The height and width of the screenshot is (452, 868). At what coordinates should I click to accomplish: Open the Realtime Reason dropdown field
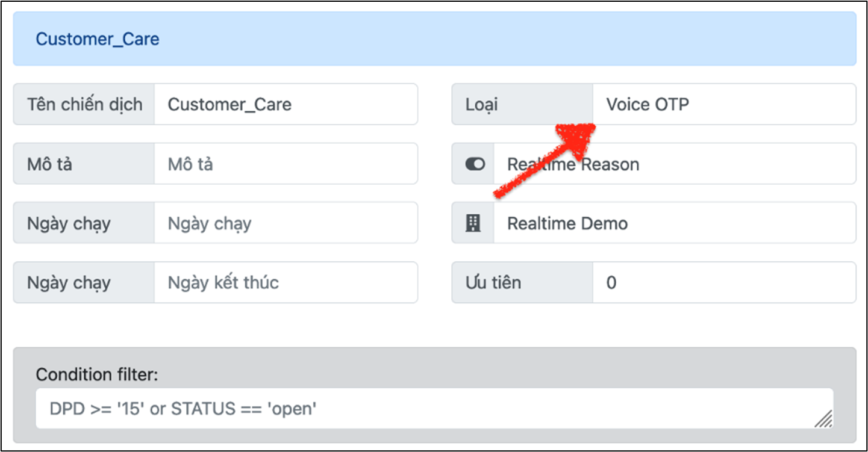(x=673, y=164)
